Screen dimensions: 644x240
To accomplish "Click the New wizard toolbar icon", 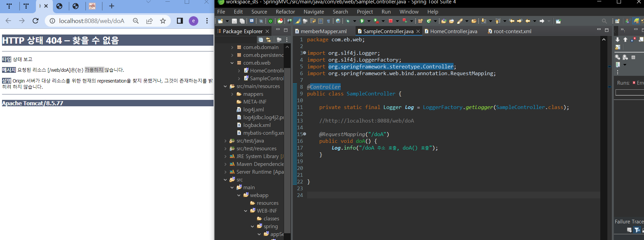I will coord(220,21).
